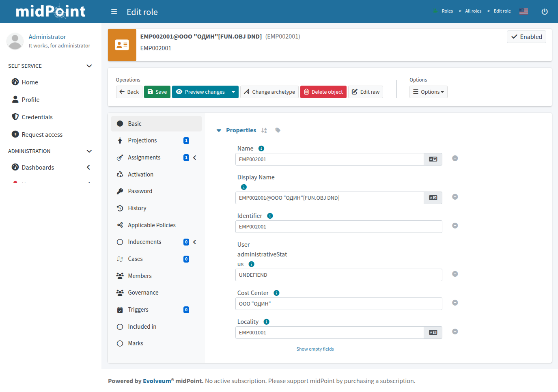The image size is (558, 392).
Task: Remove User administrativeStatus value minus icon
Action: point(455,274)
